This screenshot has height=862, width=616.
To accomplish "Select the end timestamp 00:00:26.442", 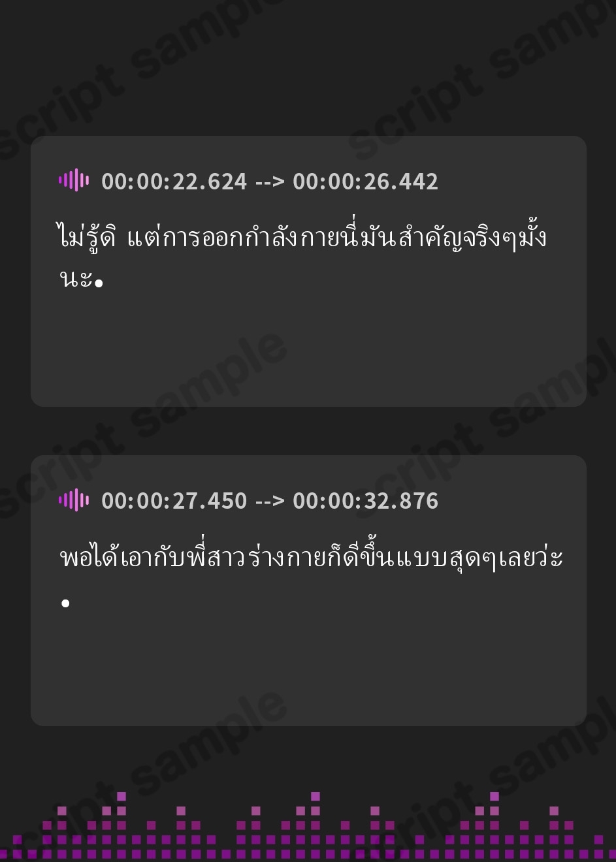I will coord(365,182).
